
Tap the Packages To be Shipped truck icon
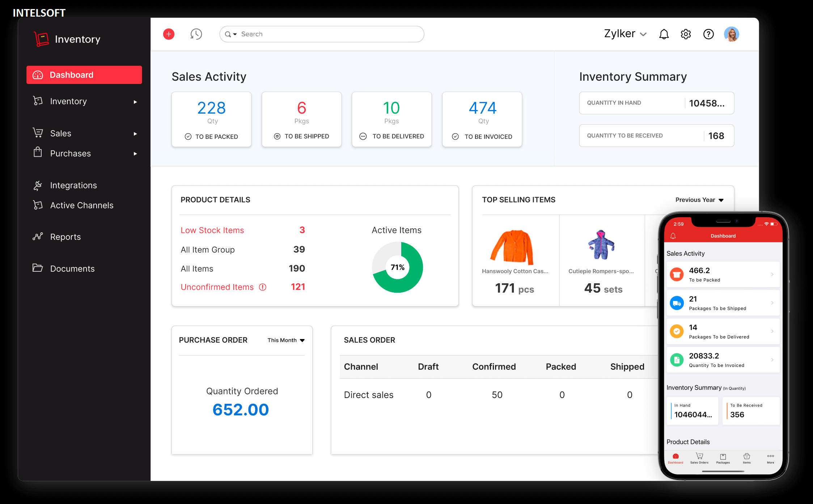tap(677, 303)
